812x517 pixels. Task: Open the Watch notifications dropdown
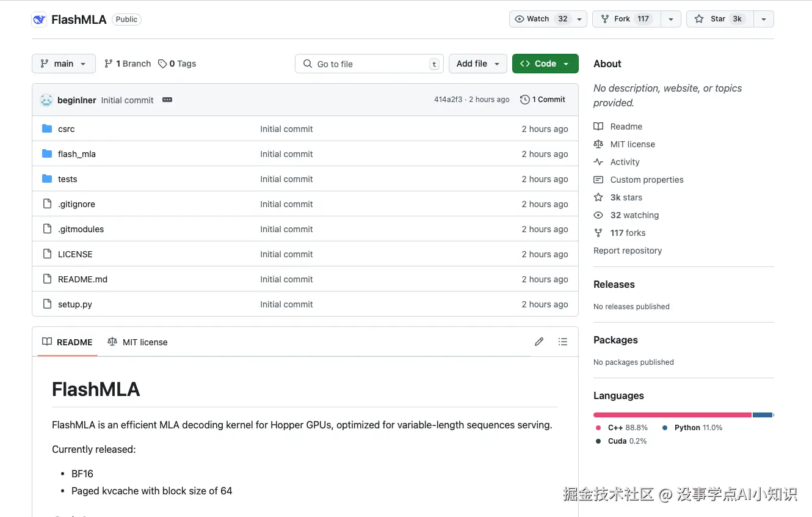[548, 19]
